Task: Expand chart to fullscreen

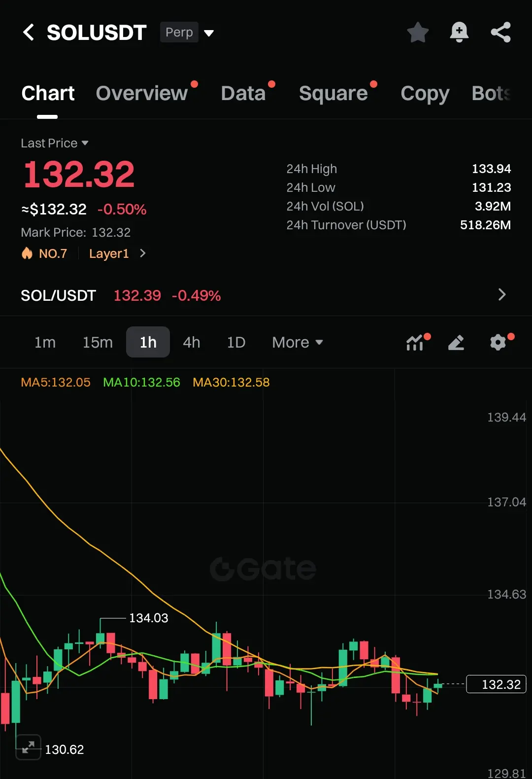Action: (28, 747)
